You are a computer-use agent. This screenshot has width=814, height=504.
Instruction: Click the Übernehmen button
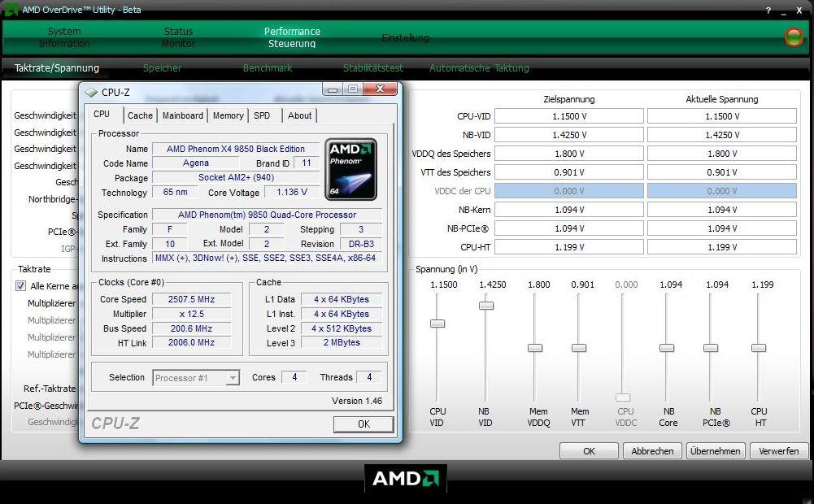[716, 451]
